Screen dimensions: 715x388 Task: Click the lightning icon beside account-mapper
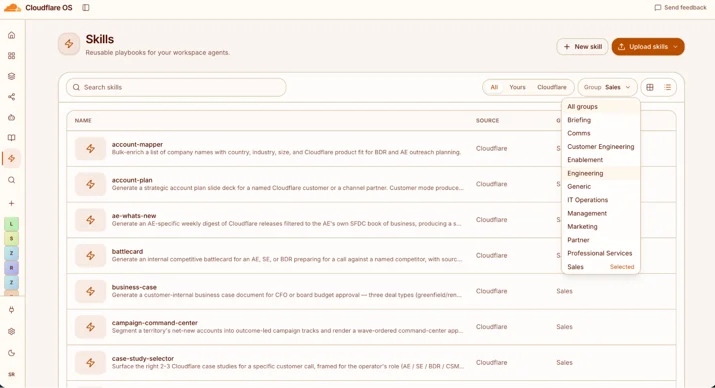(x=90, y=148)
